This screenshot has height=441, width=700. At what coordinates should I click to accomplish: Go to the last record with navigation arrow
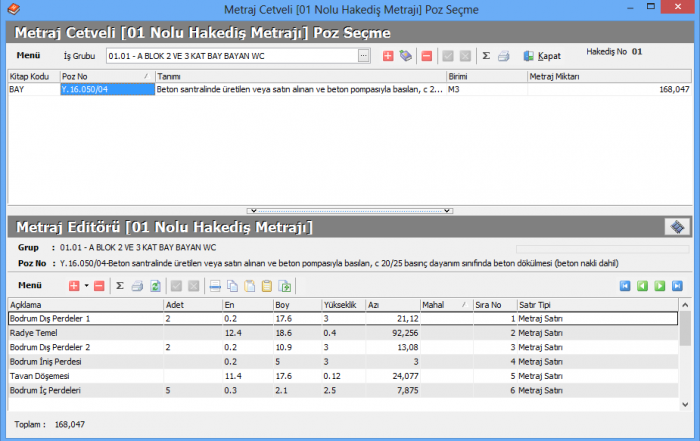coord(677,286)
